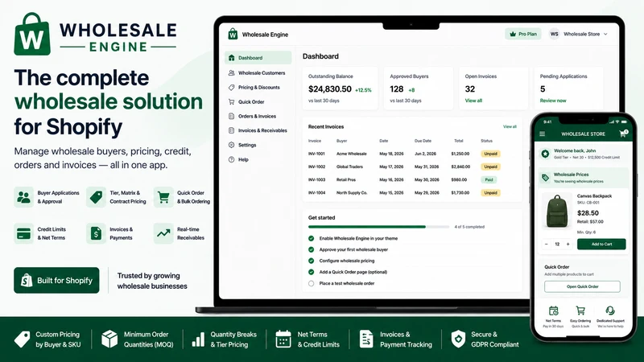Click the Paid status of INV-1003
This screenshot has width=644, height=362.
click(489, 179)
